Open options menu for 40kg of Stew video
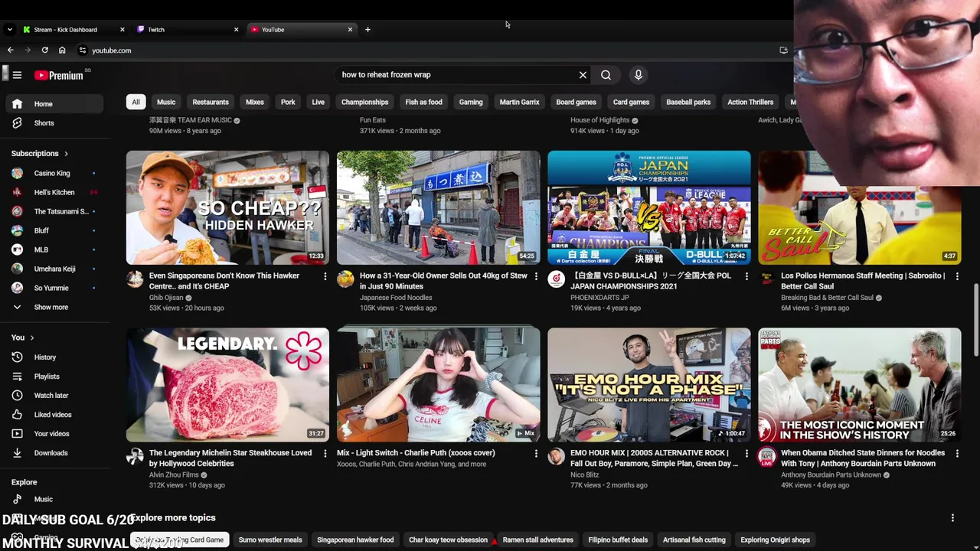The height and width of the screenshot is (551, 980). (535, 276)
